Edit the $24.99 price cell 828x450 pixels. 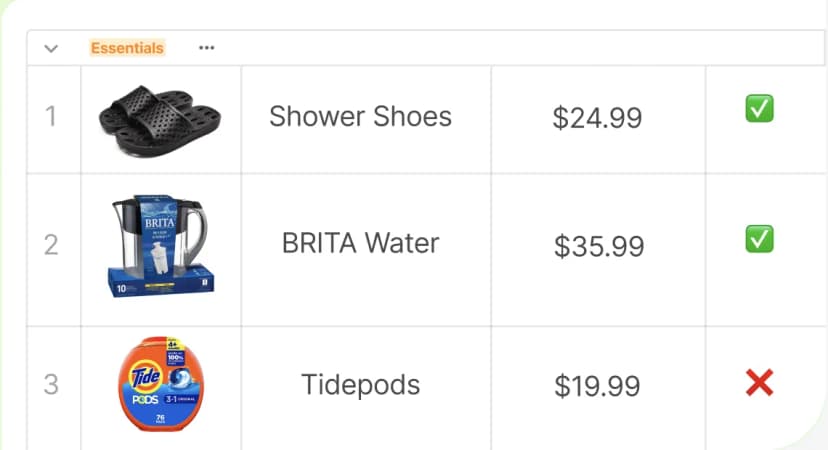[x=597, y=118]
